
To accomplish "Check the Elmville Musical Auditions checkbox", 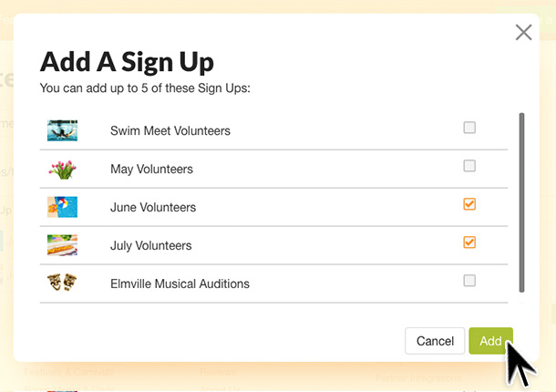I will pyautogui.click(x=469, y=281).
